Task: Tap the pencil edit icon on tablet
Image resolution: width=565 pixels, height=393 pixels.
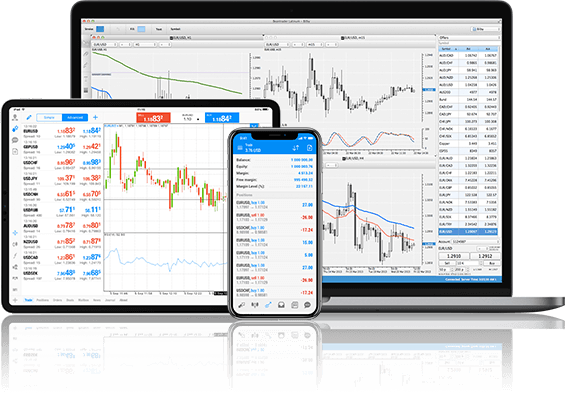Action: click(29, 117)
